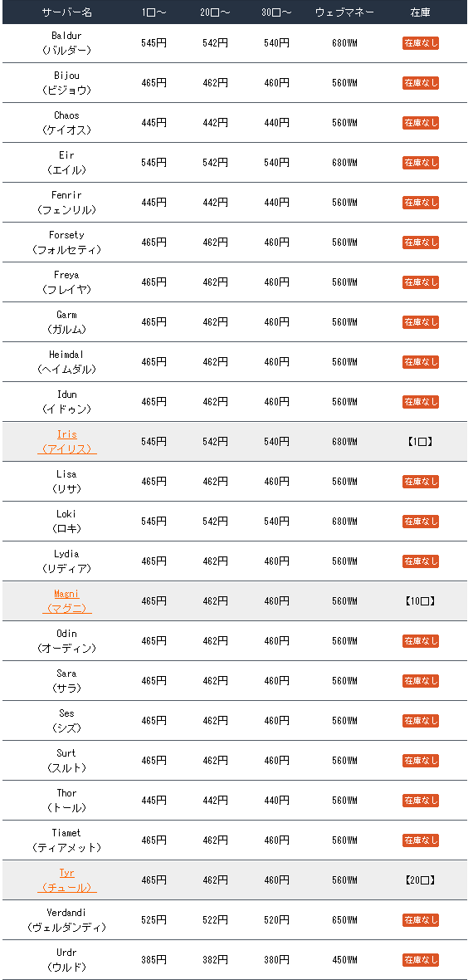The image size is (473, 980).
Task: Select the 【10口】 stock value for Magni
Action: pyautogui.click(x=421, y=600)
